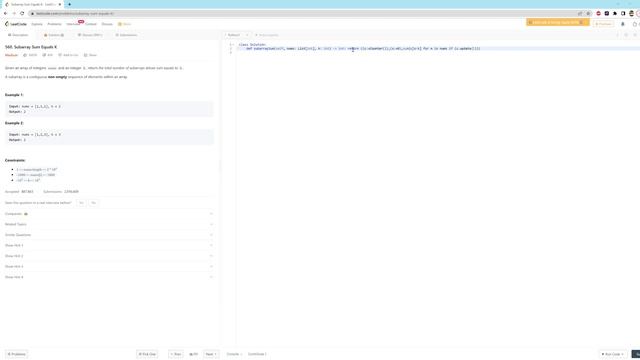The height and width of the screenshot is (360, 640).
Task: Expand Show Hint 3
Action: [109, 267]
